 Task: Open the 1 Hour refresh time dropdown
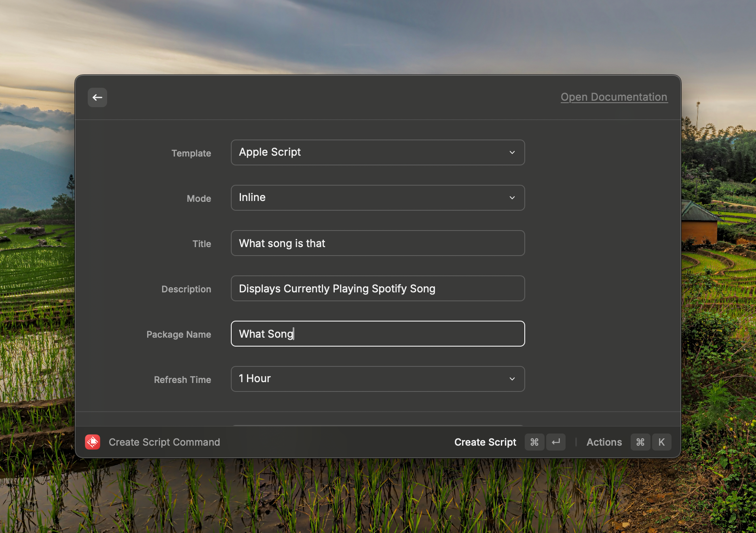pyautogui.click(x=377, y=379)
